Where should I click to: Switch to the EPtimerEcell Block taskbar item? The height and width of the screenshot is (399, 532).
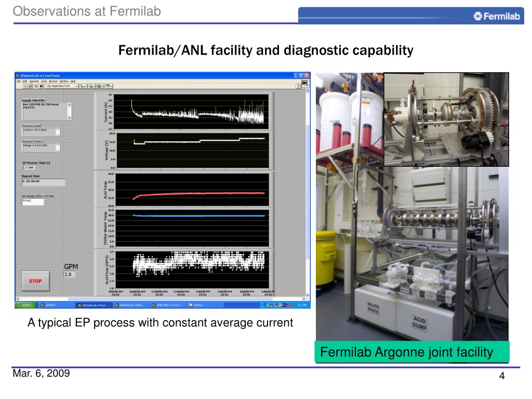(130, 305)
